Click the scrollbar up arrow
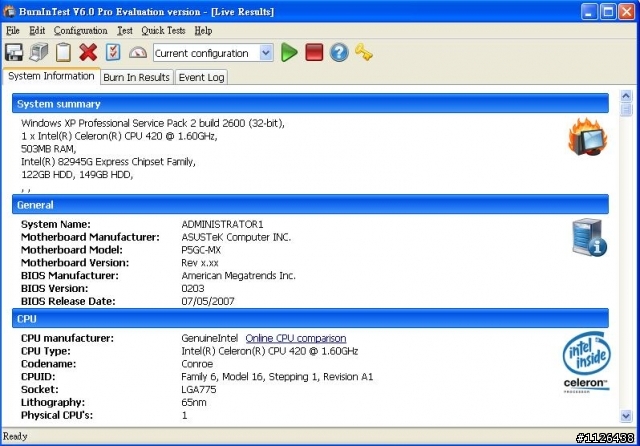 pos(626,96)
